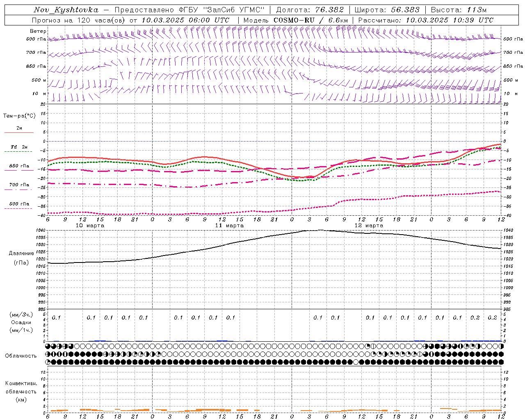Click the provider text ФГБУ "ЗапСиб УГМС"
The height and width of the screenshot is (420, 525).
(x=222, y=10)
